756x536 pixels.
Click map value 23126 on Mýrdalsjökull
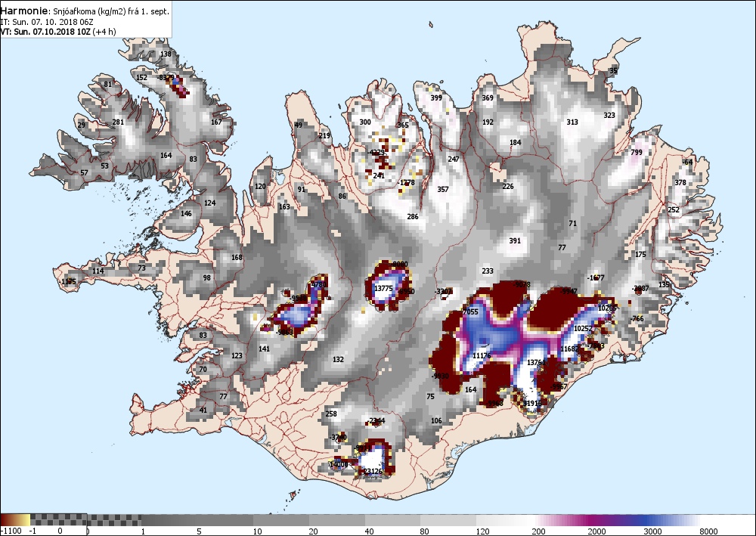[x=373, y=472]
